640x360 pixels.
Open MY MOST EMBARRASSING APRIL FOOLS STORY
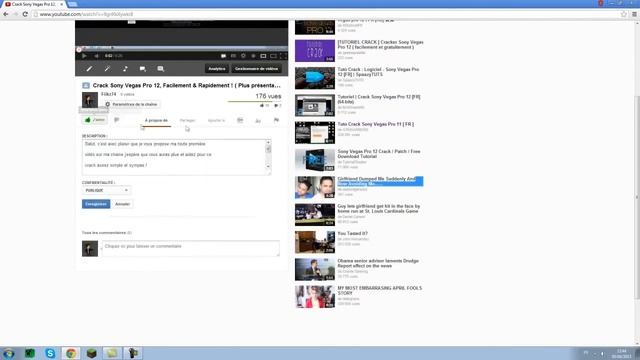coord(380,291)
